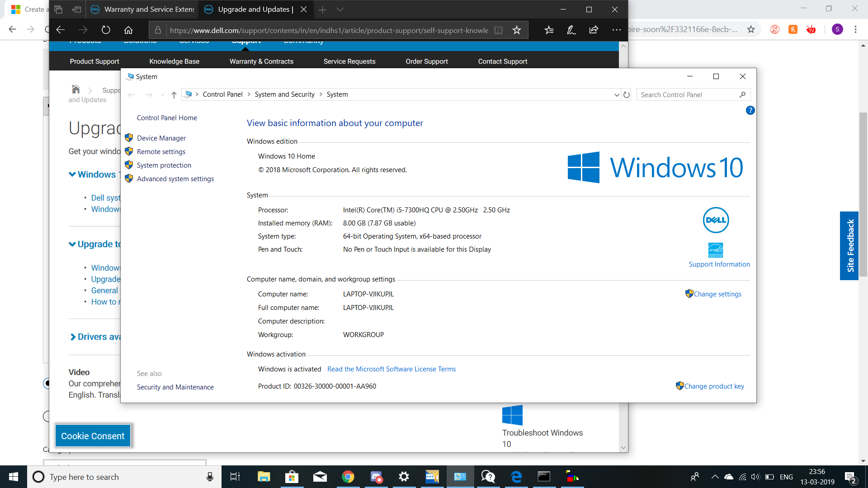The width and height of the screenshot is (868, 488).
Task: Open Chrome menu three dots
Action: pos(855,29)
